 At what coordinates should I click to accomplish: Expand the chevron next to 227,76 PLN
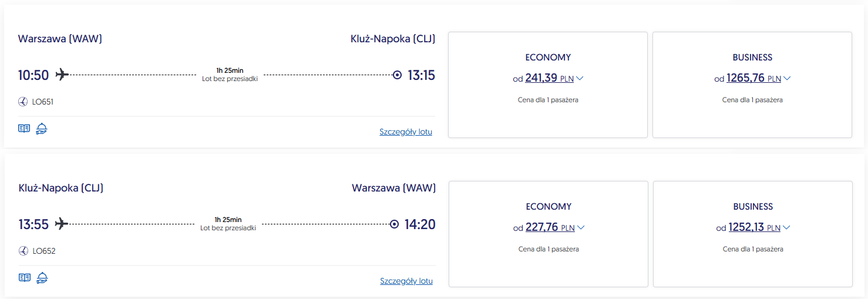pos(580,227)
